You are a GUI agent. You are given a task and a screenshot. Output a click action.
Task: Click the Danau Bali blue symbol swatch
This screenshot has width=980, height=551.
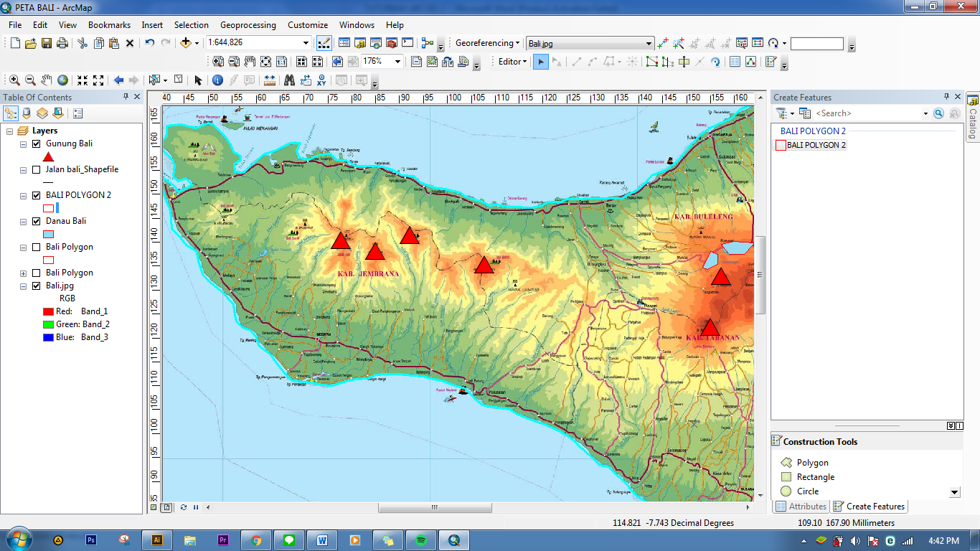click(49, 234)
